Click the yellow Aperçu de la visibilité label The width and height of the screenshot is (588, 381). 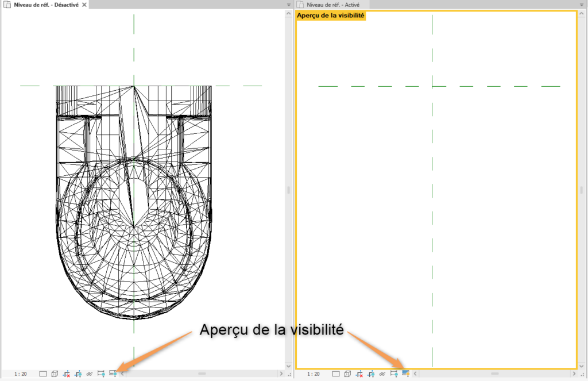[x=329, y=16]
